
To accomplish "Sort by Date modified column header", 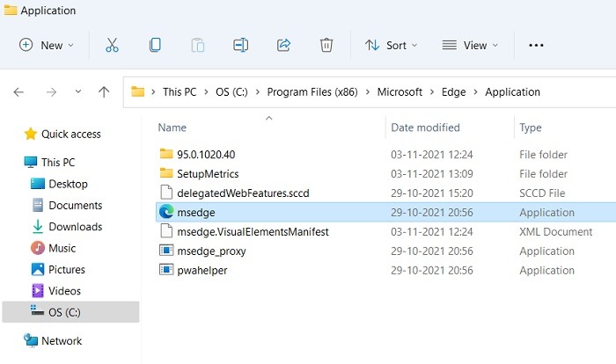I will tap(425, 127).
